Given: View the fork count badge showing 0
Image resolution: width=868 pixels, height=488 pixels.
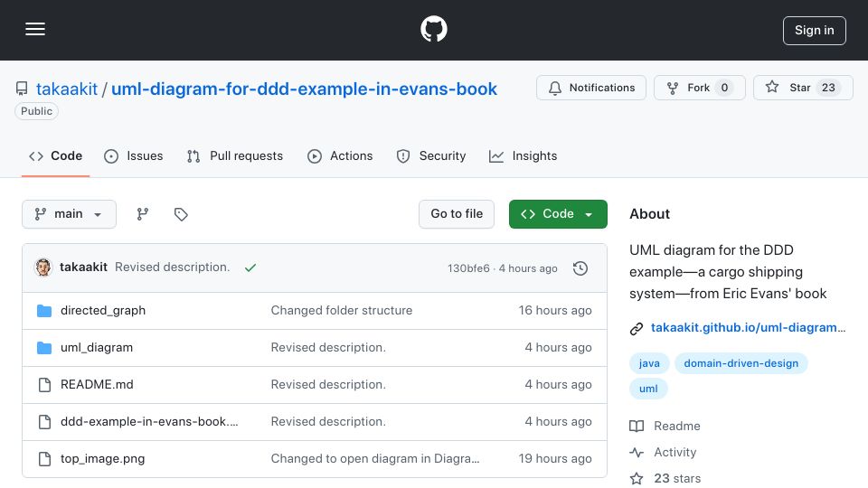Looking at the screenshot, I should pos(724,88).
